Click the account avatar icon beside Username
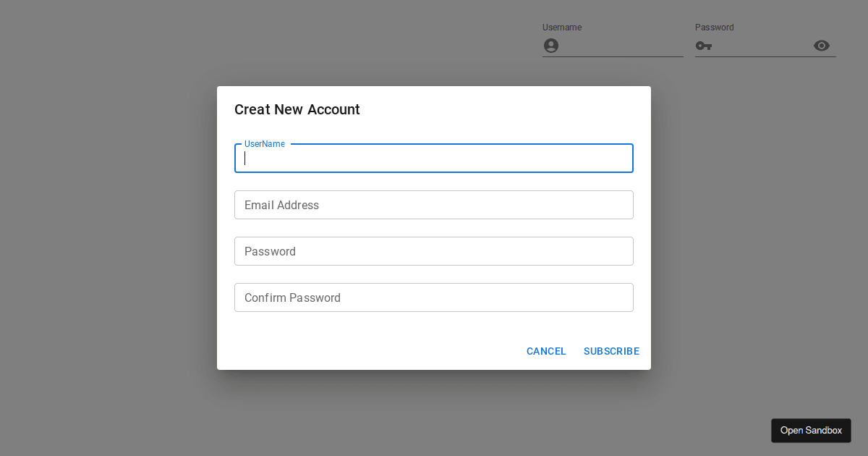868x456 pixels. point(551,46)
